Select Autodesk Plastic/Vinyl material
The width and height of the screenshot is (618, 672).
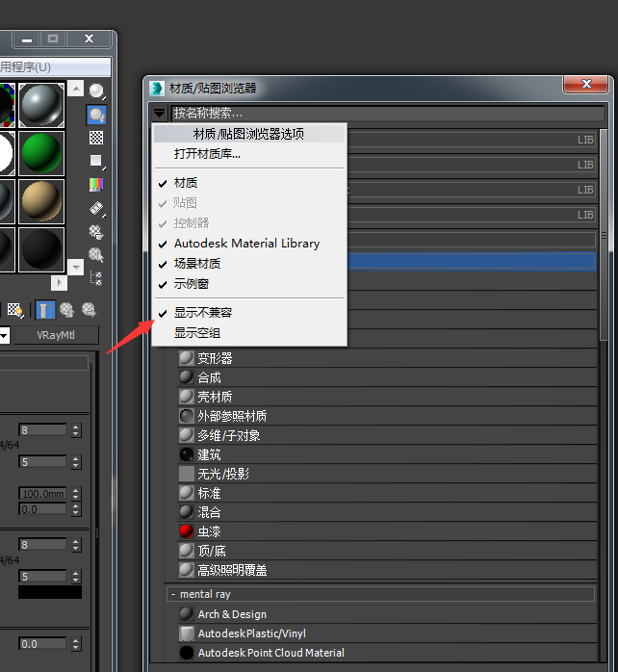pyautogui.click(x=387, y=633)
